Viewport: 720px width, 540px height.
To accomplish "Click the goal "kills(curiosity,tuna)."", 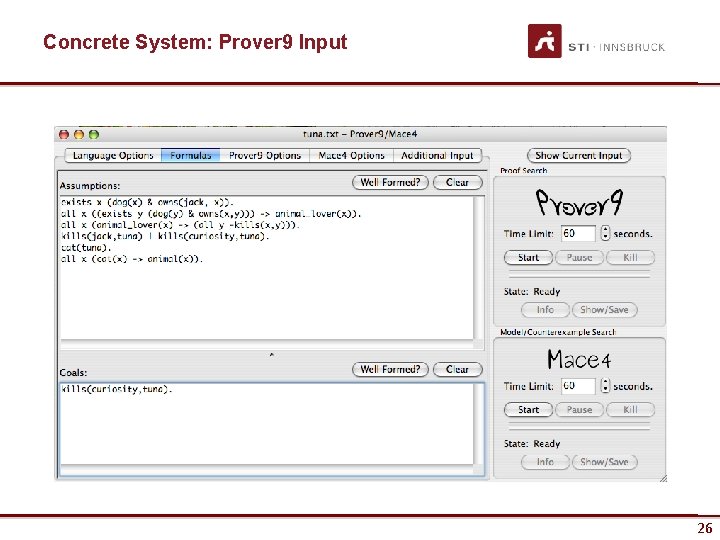I will tap(117, 389).
